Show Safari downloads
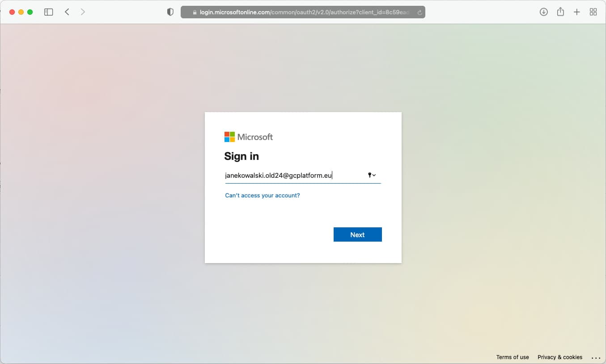Image resolution: width=606 pixels, height=364 pixels. point(544,12)
